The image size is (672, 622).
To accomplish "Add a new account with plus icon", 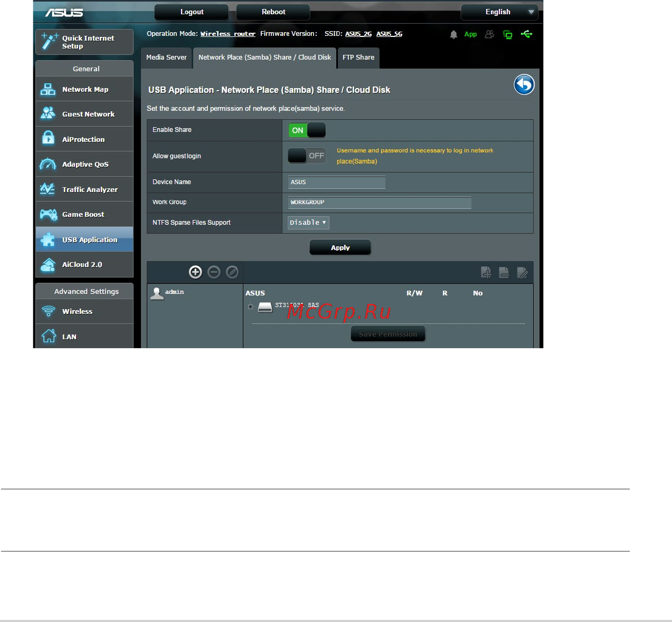I will pos(195,272).
